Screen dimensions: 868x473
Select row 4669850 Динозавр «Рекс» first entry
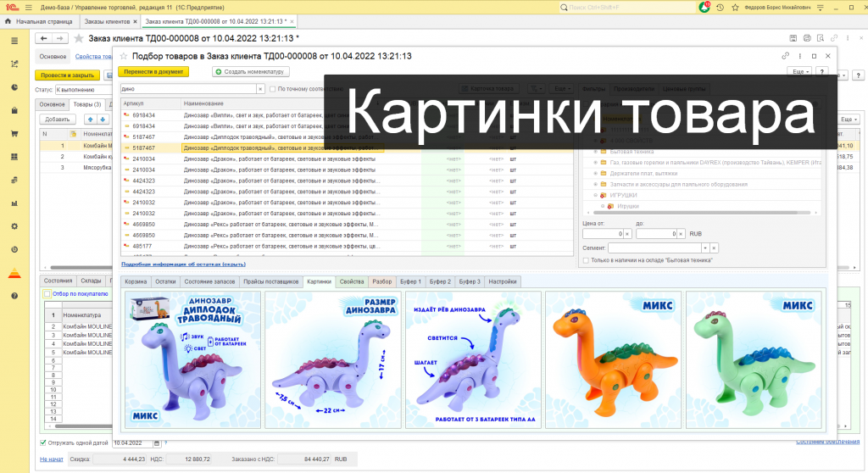pyautogui.click(x=347, y=225)
